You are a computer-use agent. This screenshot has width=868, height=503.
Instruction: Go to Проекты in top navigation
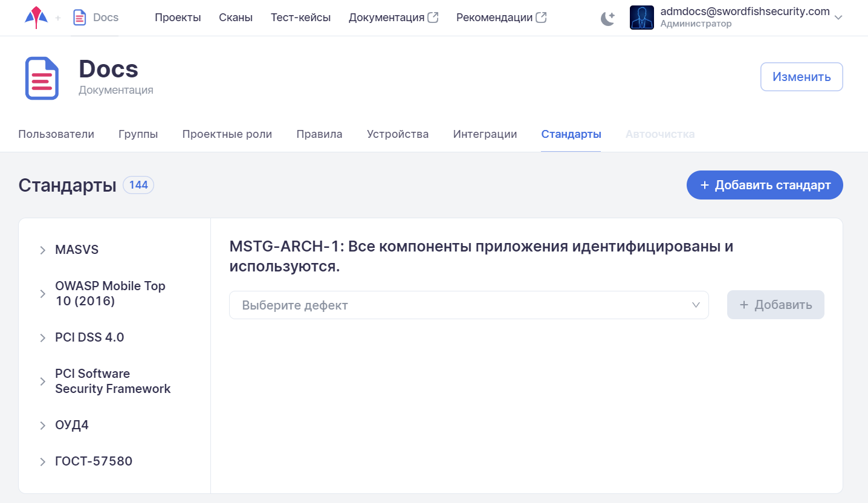[x=178, y=18]
